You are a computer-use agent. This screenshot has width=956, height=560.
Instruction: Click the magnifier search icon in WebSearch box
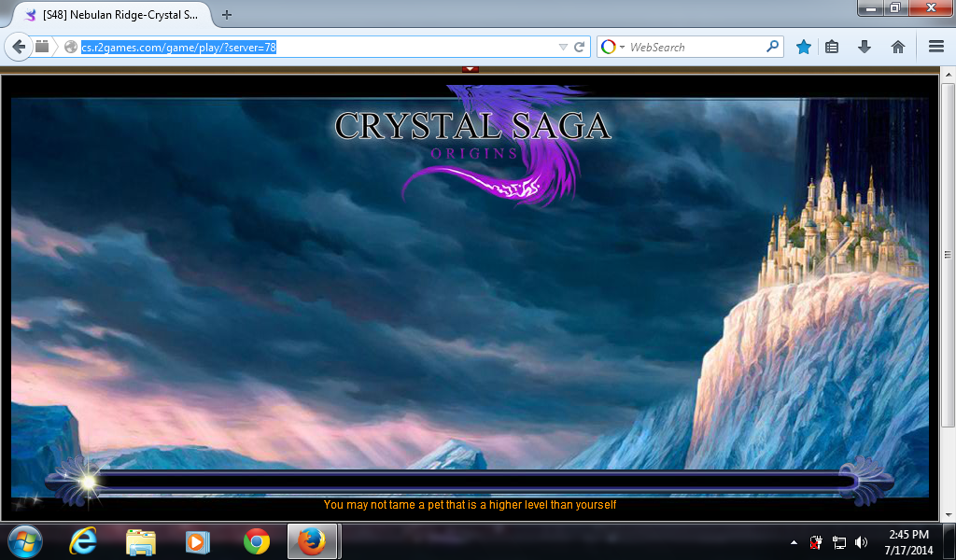click(772, 47)
